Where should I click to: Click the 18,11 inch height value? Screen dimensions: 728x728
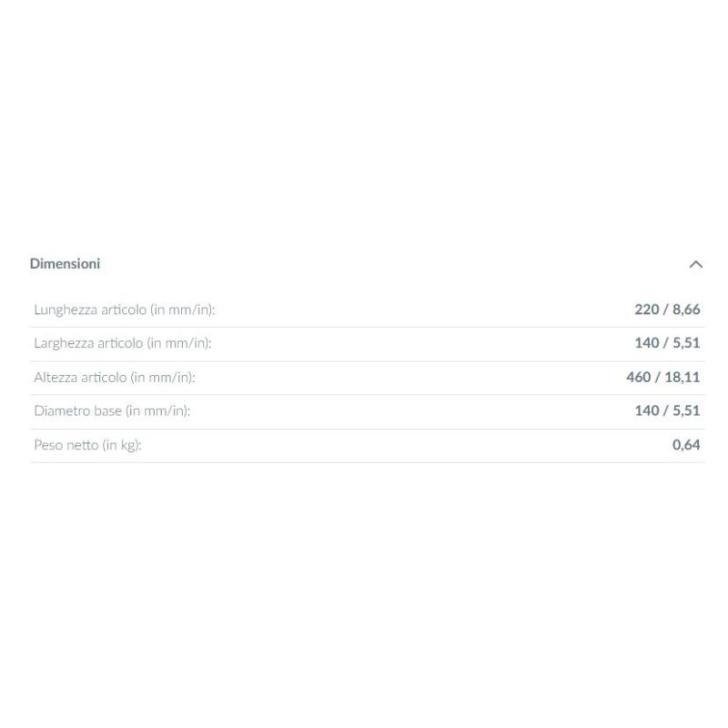click(x=682, y=377)
